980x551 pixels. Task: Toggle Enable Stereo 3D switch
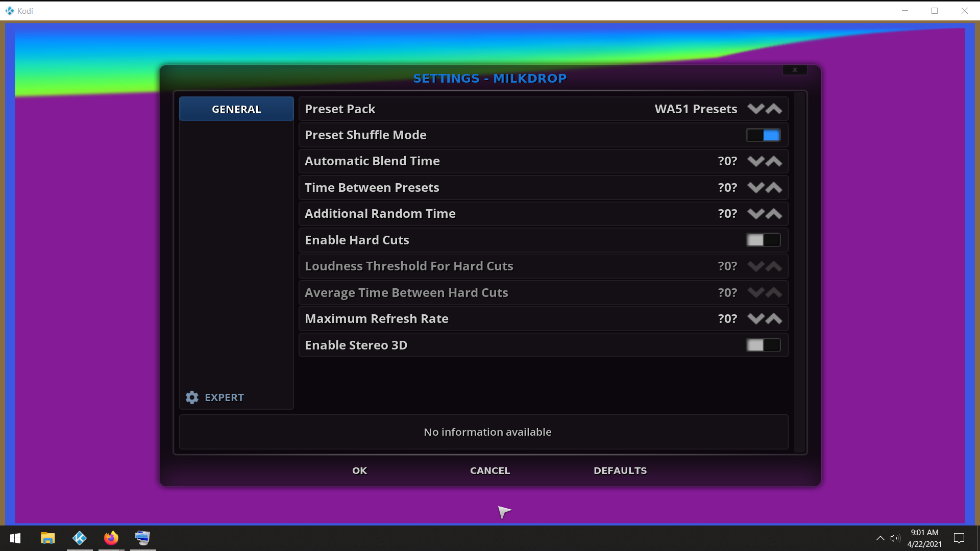tap(763, 345)
